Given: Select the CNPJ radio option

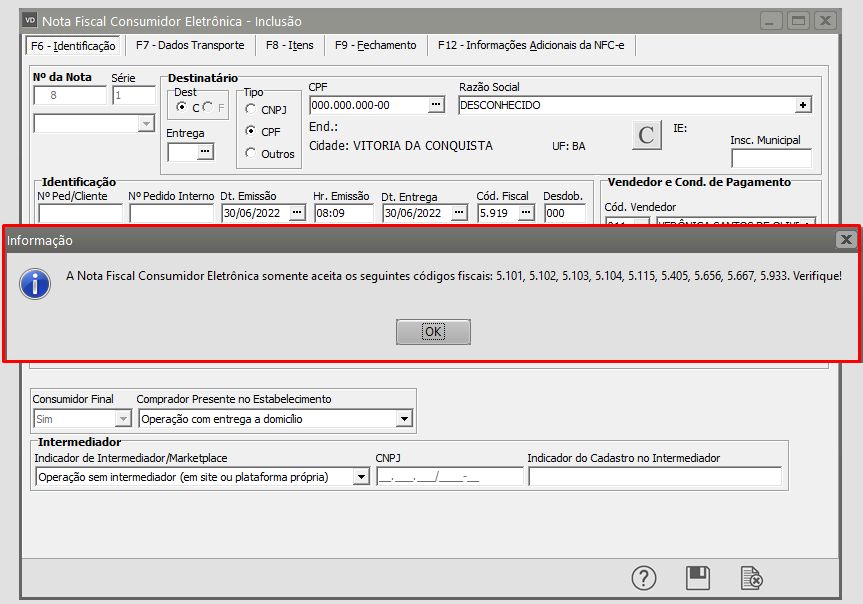Looking at the screenshot, I should (251, 109).
